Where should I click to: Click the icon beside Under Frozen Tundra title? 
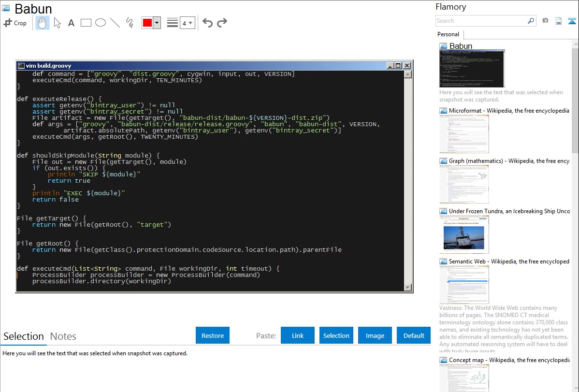(x=443, y=211)
